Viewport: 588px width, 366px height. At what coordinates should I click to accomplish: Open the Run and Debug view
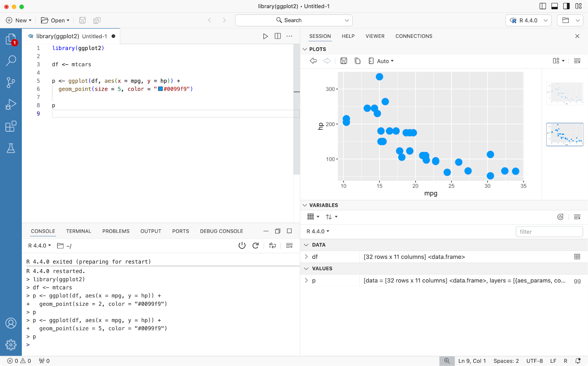11,105
